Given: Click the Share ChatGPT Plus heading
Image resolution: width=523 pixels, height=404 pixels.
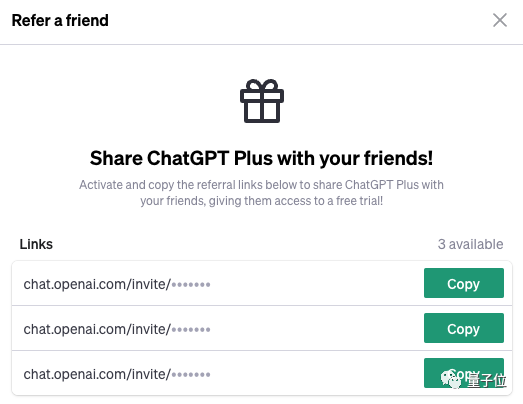Looking at the screenshot, I should [x=262, y=158].
